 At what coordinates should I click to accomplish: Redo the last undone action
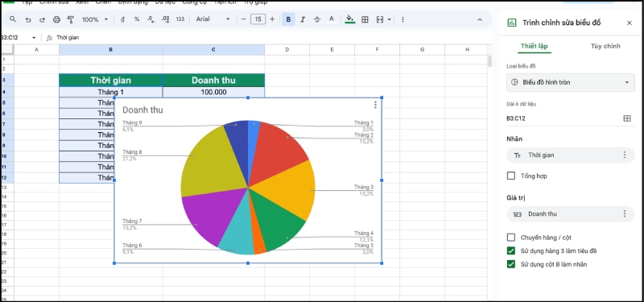coord(42,19)
